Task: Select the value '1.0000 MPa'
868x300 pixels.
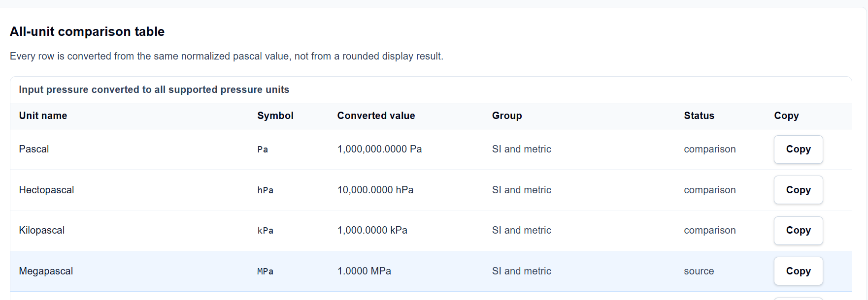Action: coord(364,271)
